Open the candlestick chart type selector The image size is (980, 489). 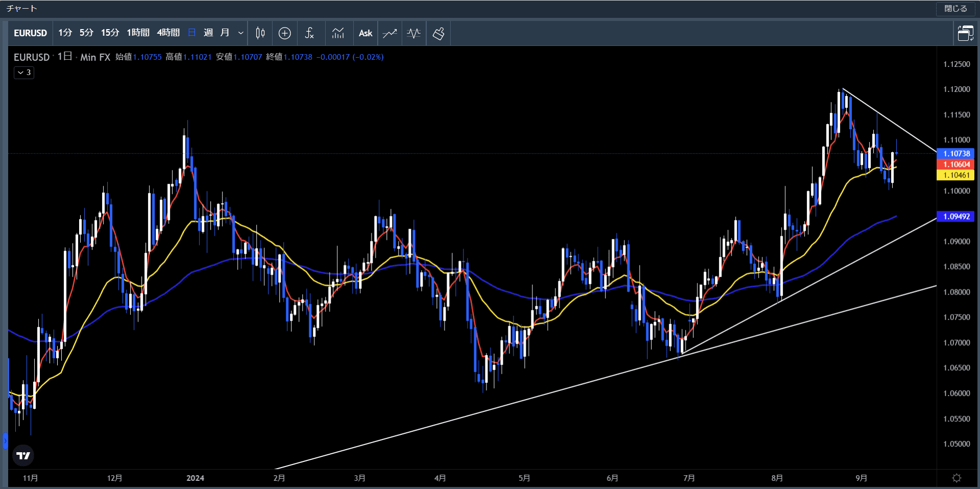[x=260, y=33]
